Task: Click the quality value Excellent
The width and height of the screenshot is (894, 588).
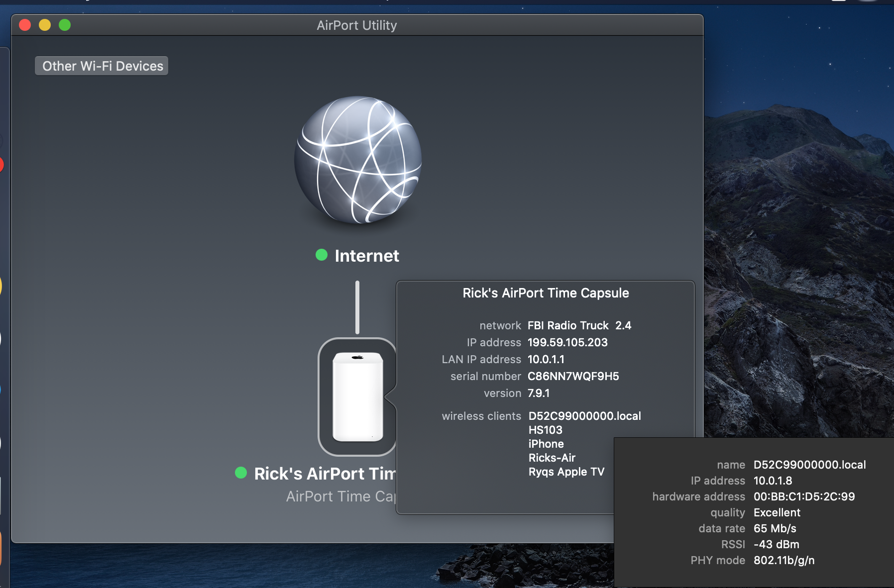Action: pyautogui.click(x=777, y=512)
